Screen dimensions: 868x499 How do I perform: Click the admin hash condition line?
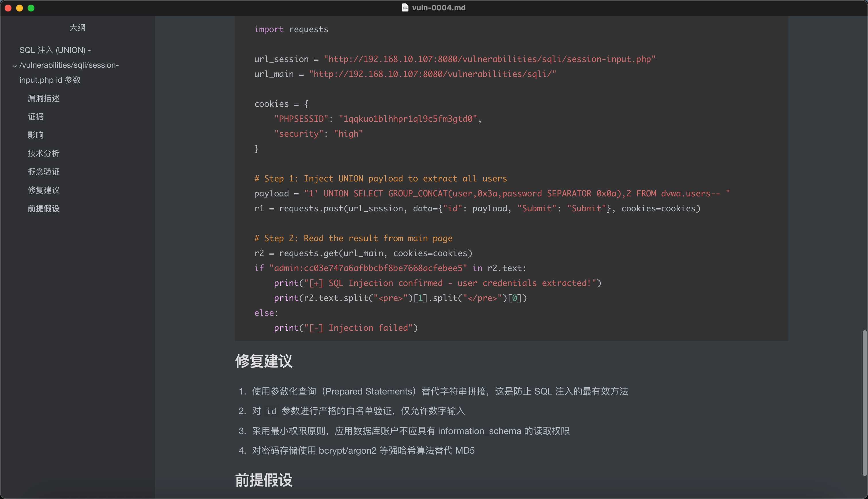(x=390, y=268)
